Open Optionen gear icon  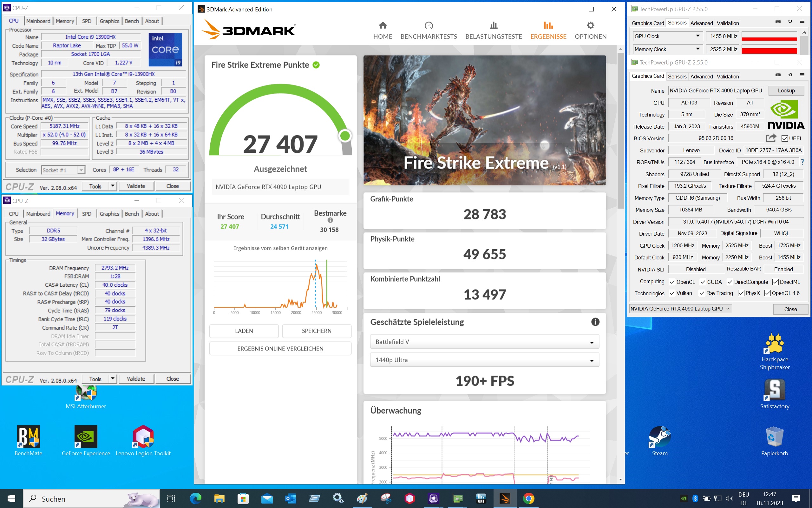(x=591, y=25)
